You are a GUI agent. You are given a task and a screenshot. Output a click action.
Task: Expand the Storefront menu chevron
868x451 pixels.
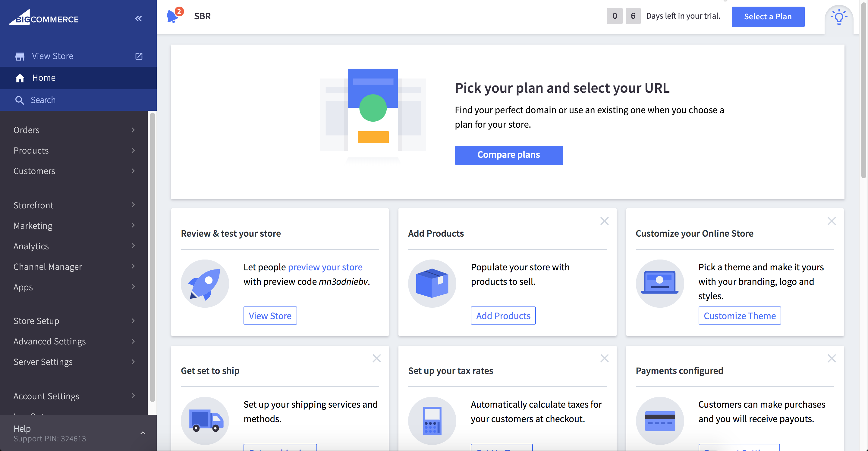coord(134,205)
